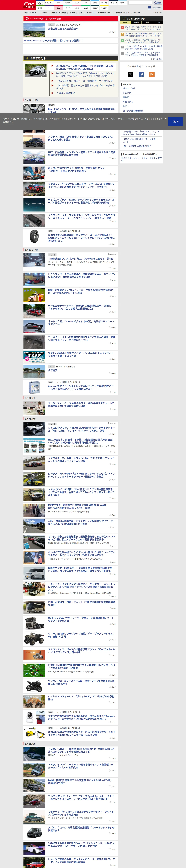Open そのほかの試乗記 link
The height and width of the screenshot is (868, 186).
pos(65,93)
